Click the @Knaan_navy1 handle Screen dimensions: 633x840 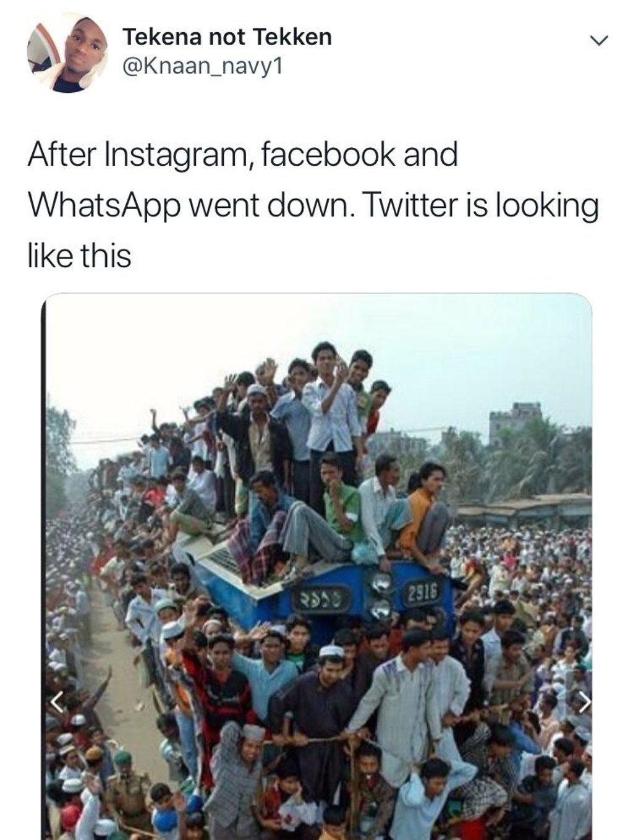tap(203, 66)
